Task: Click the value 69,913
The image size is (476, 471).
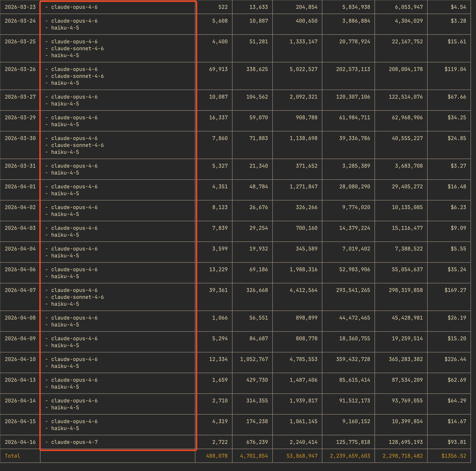Action: [219, 69]
